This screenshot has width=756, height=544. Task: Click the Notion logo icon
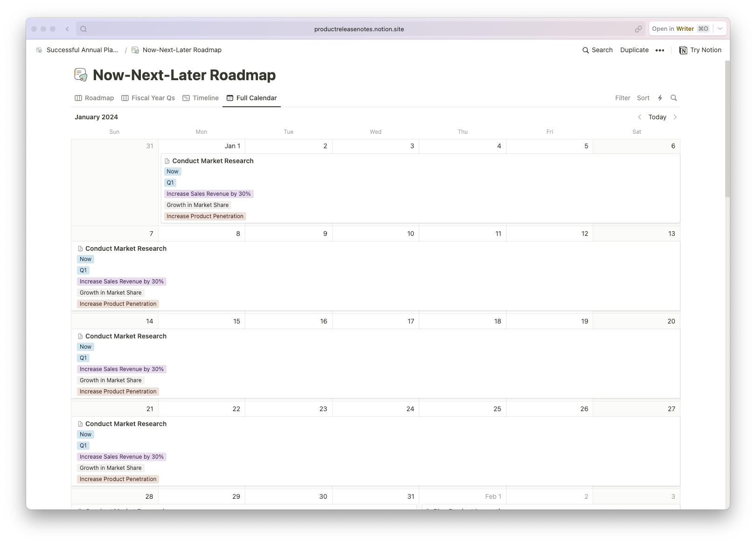[x=683, y=50]
